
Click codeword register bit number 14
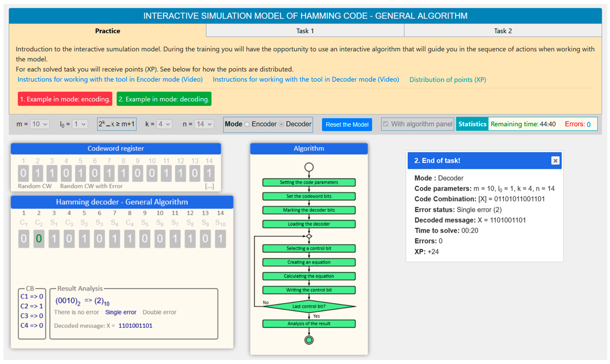pyautogui.click(x=209, y=173)
